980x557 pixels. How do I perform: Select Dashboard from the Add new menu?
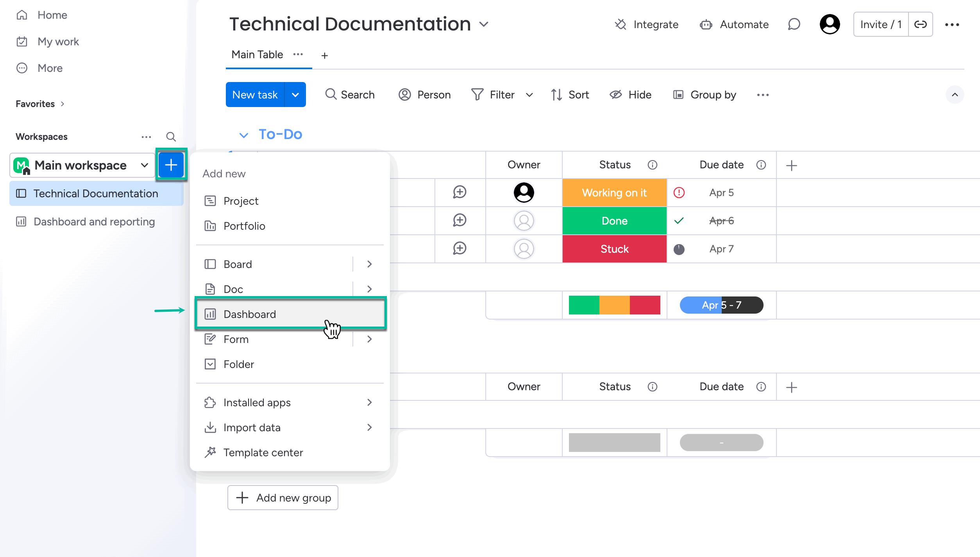250,314
